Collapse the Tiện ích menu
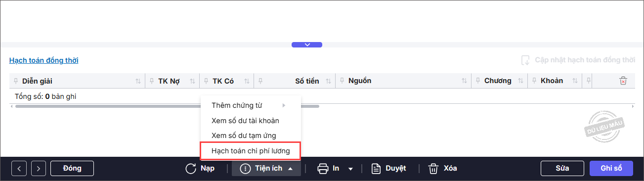The image size is (644, 181). (291, 169)
